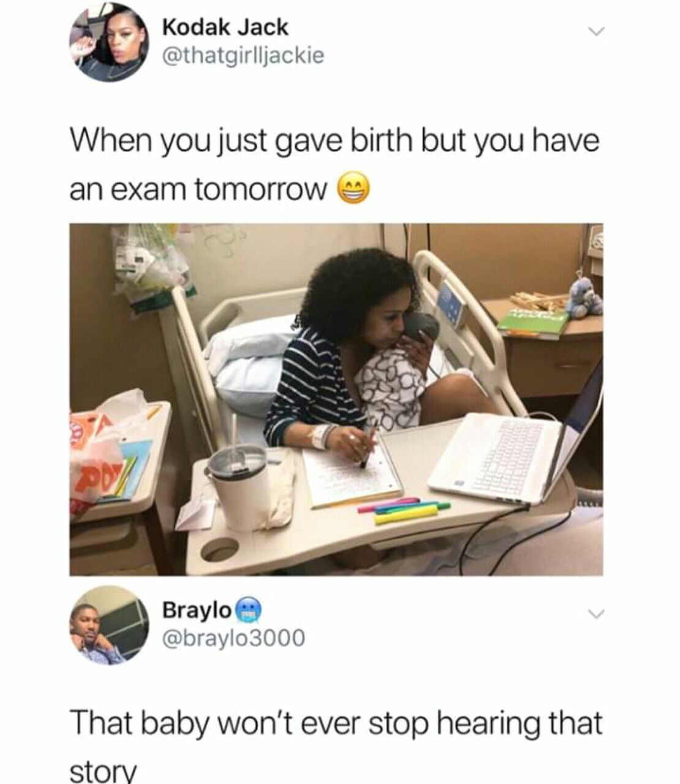The height and width of the screenshot is (784, 680).
Task: Click the Braylo display name
Action: pyautogui.click(x=197, y=610)
